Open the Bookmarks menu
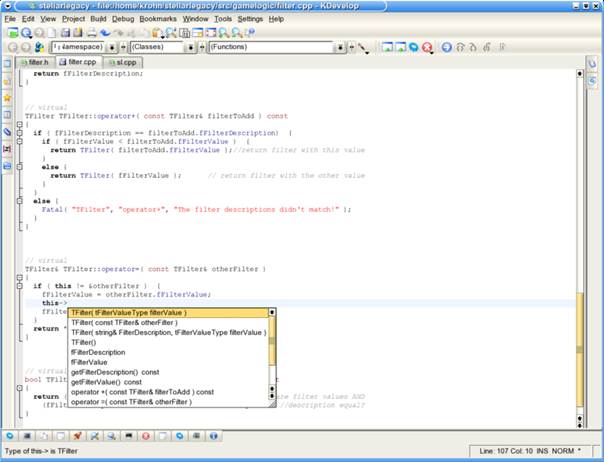 158,19
